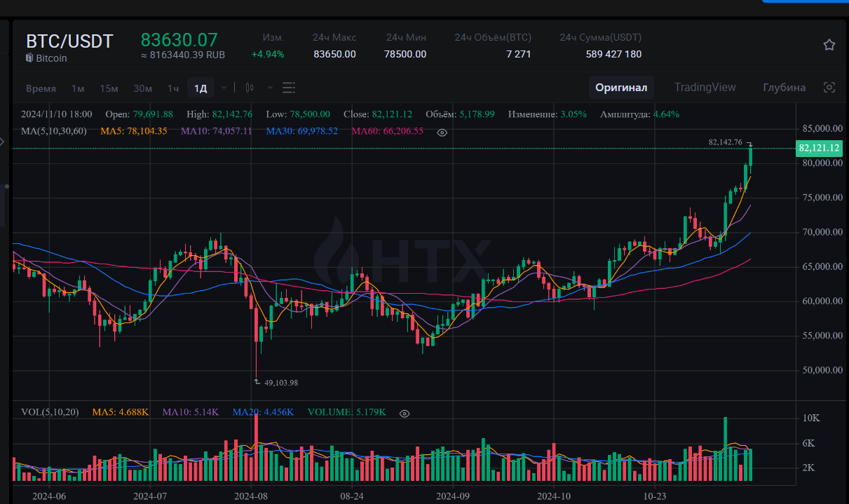
Task: Click the MA5 orange value label
Action: [134, 131]
